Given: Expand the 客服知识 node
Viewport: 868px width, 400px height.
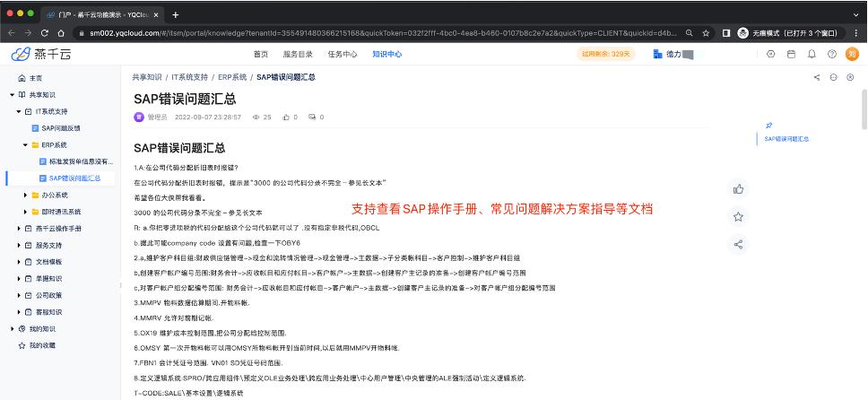Looking at the screenshot, I should (19, 312).
